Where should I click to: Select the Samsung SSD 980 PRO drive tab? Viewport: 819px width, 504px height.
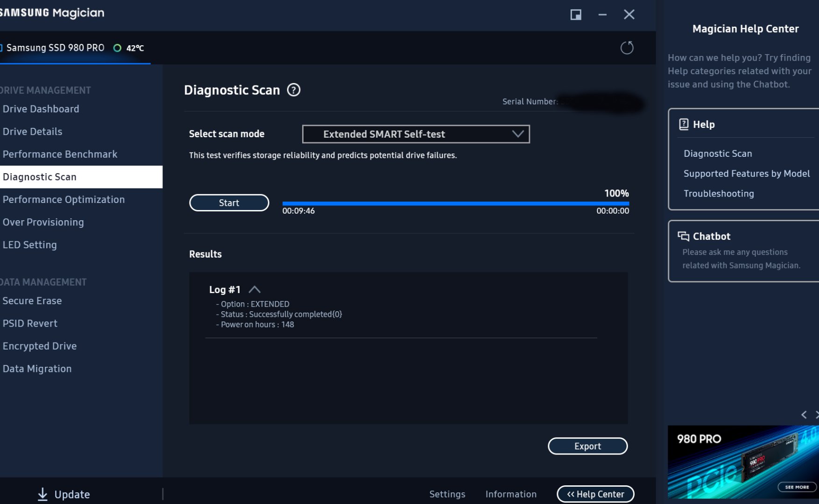click(75, 48)
